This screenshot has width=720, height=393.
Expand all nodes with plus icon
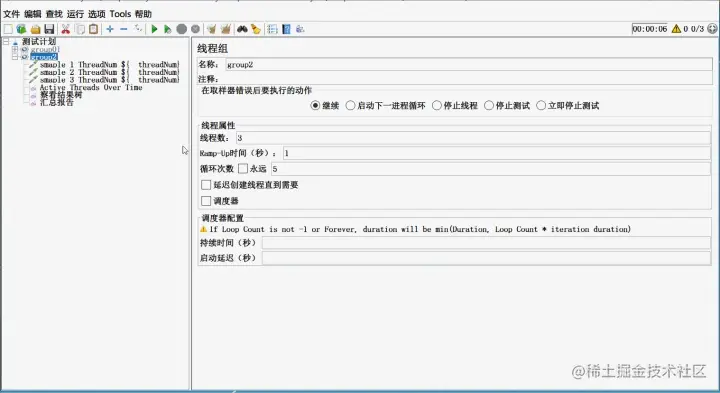coord(110,29)
